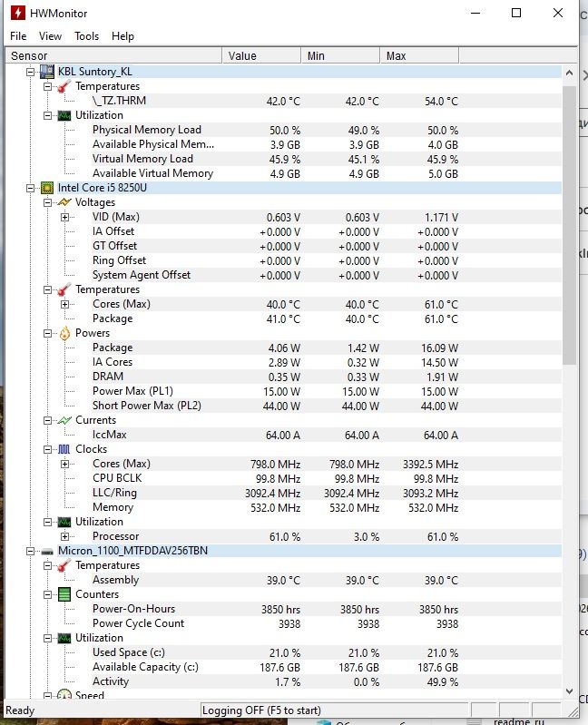Click the Counters green icon

coord(64,594)
